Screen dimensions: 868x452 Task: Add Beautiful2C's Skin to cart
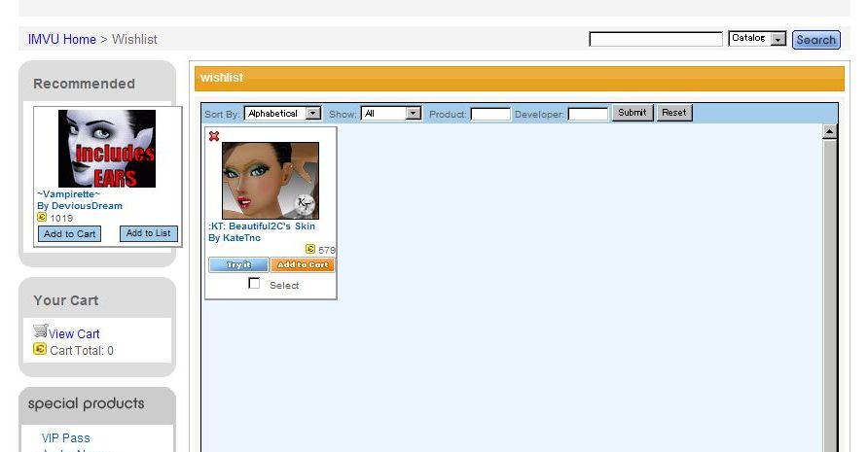point(303,265)
